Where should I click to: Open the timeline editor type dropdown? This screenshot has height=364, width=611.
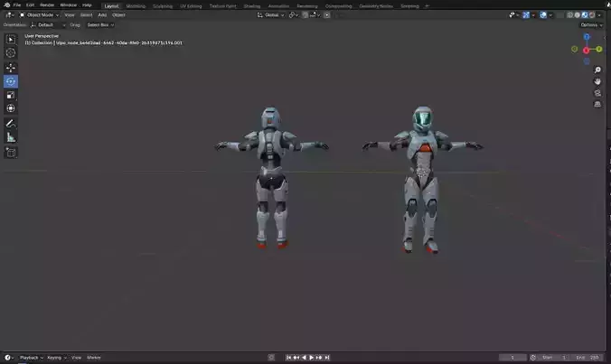9,358
